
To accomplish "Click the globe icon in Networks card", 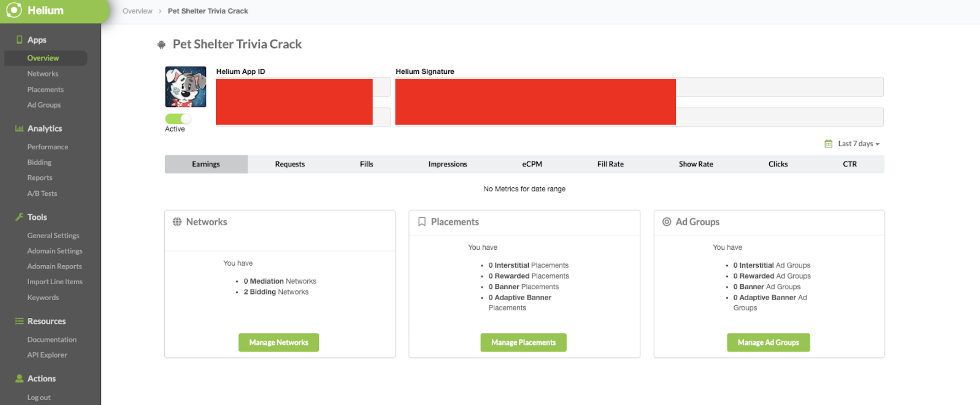I will (177, 222).
